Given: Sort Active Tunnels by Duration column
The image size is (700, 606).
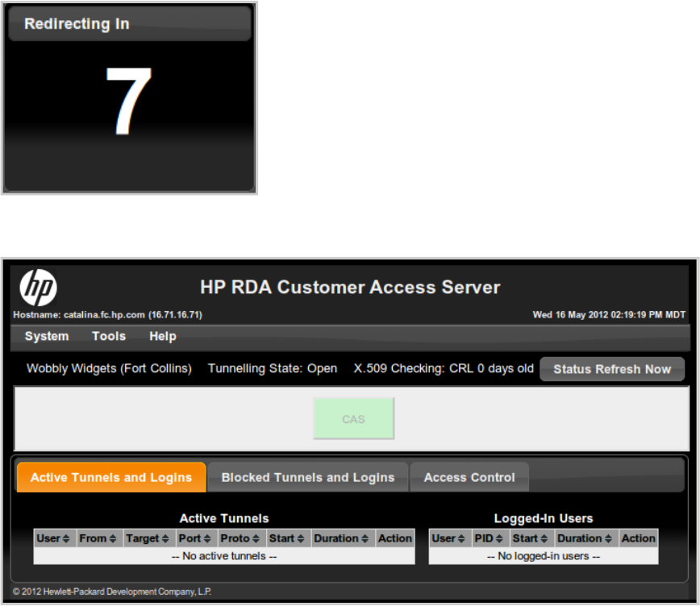Looking at the screenshot, I should [343, 538].
